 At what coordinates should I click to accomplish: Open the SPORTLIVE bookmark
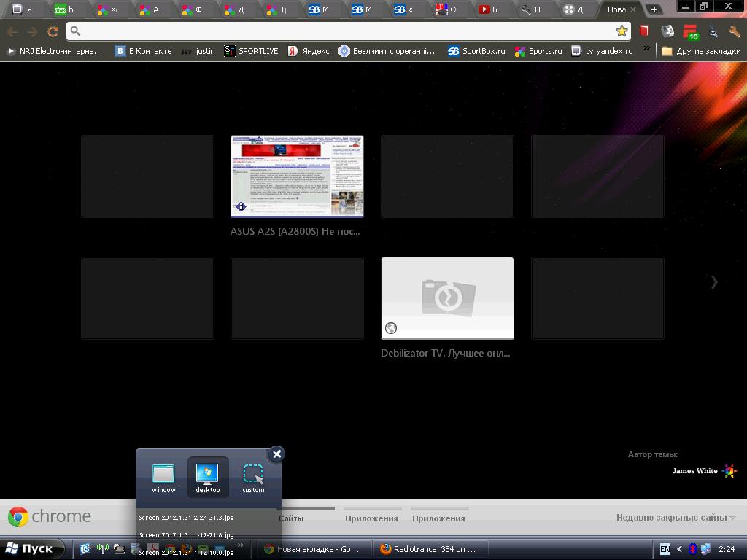tap(251, 51)
